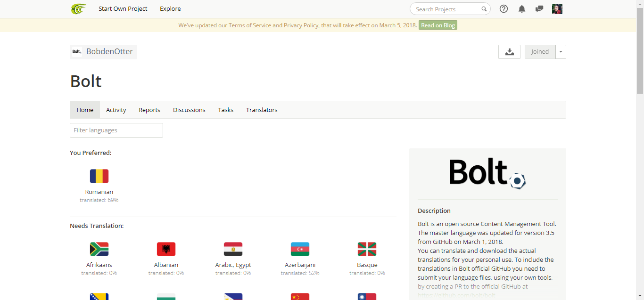Click the Bolt project logo image
The width and height of the screenshot is (644, 300).
487,173
